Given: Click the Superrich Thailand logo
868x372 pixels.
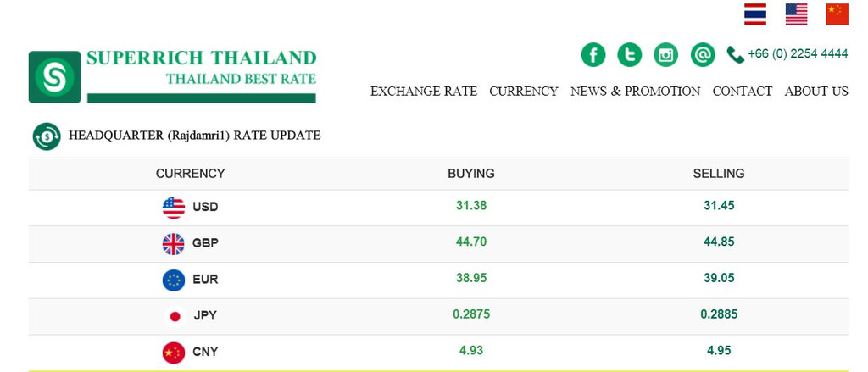Looking at the screenshot, I should [172, 76].
